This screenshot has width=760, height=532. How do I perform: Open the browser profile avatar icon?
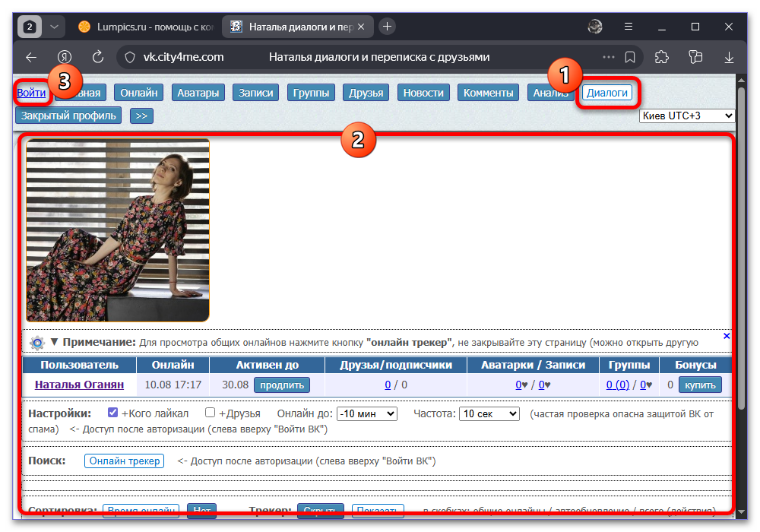click(595, 27)
